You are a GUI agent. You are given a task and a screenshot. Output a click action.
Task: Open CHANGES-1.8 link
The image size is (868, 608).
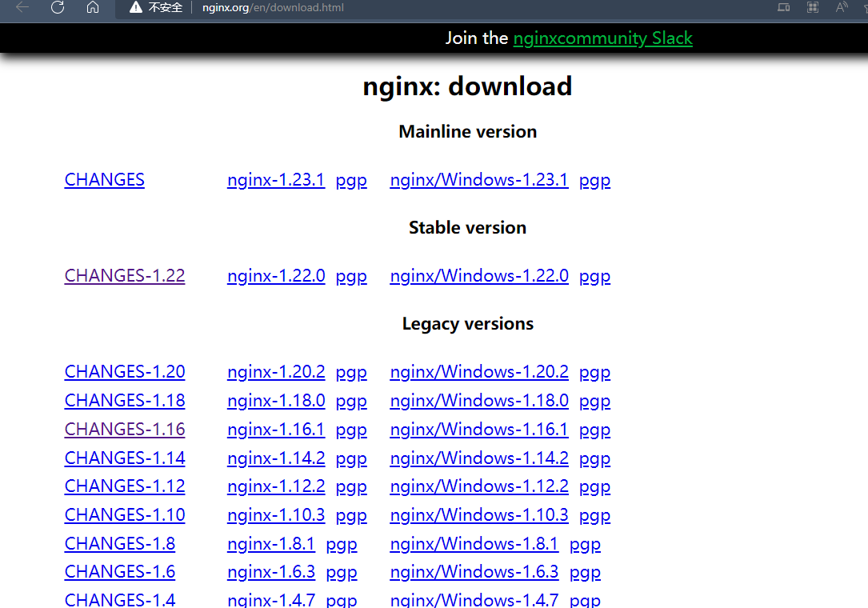119,543
